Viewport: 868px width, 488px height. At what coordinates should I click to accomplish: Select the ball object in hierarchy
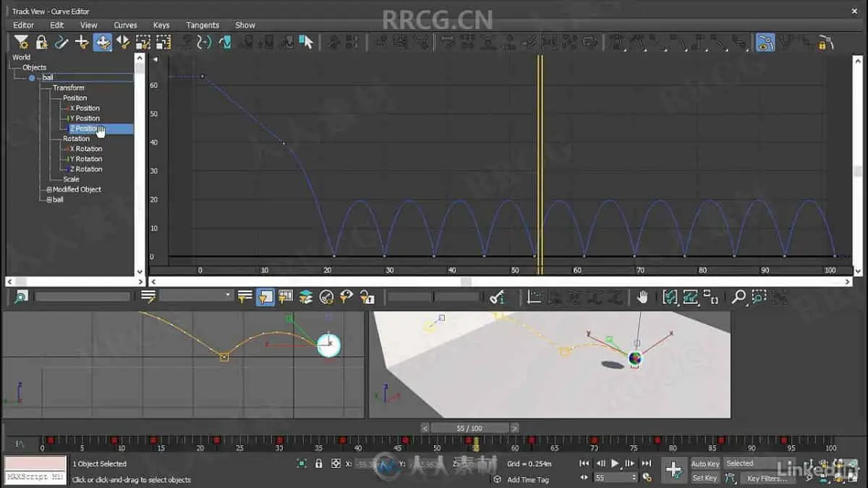point(48,77)
